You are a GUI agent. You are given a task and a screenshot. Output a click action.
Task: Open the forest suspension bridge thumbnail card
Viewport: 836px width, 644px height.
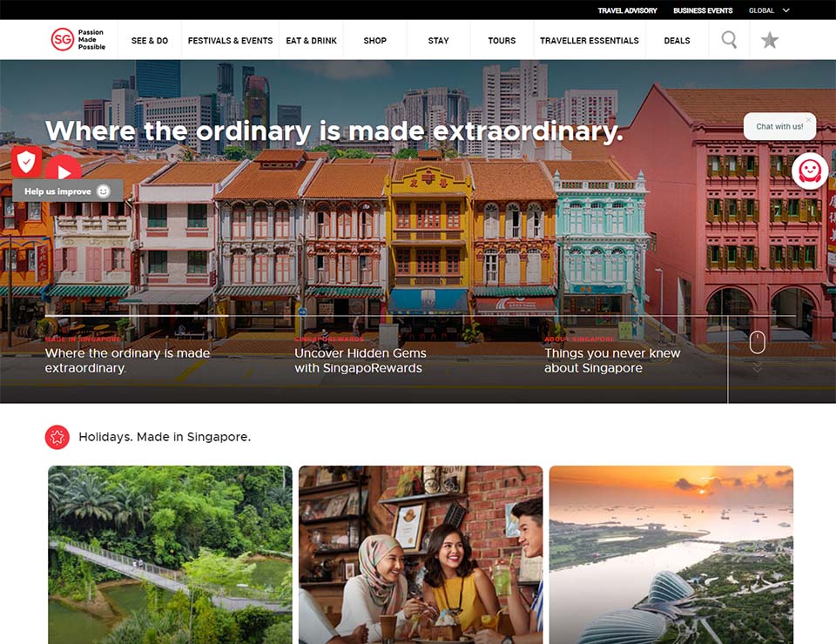pyautogui.click(x=170, y=554)
